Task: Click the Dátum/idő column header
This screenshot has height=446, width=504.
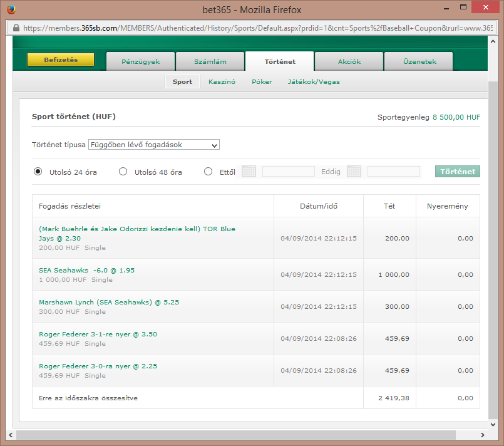Action: point(319,206)
